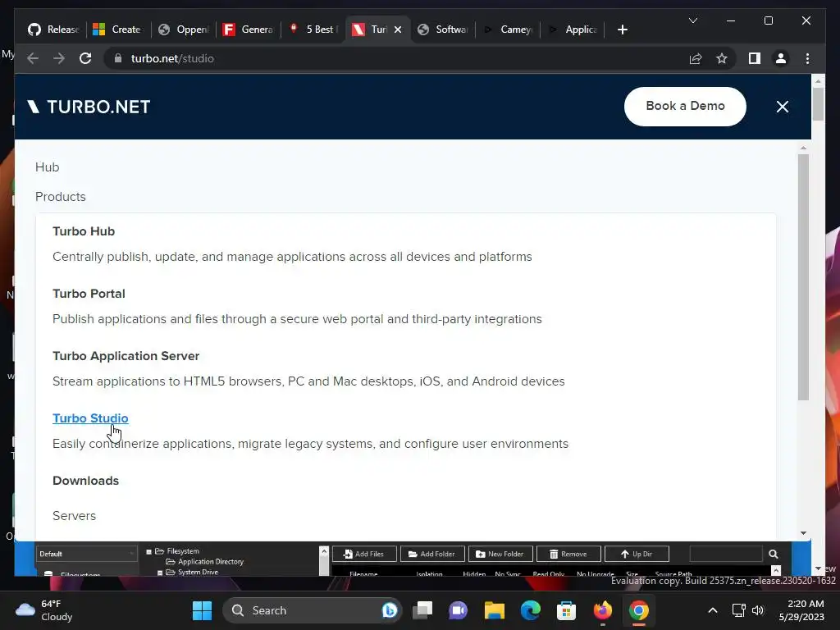
Task: Open the Chrome three-dot menu
Action: click(x=807, y=58)
